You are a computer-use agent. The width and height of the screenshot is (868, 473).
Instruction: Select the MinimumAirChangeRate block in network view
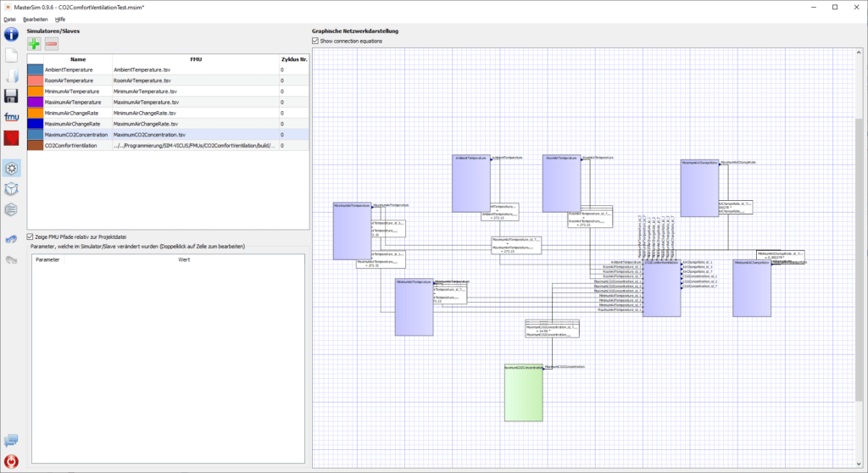point(752,288)
